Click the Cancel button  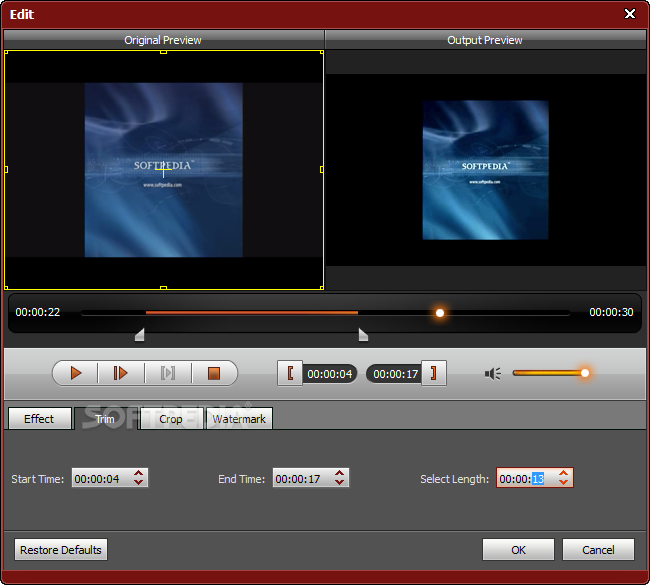[598, 550]
